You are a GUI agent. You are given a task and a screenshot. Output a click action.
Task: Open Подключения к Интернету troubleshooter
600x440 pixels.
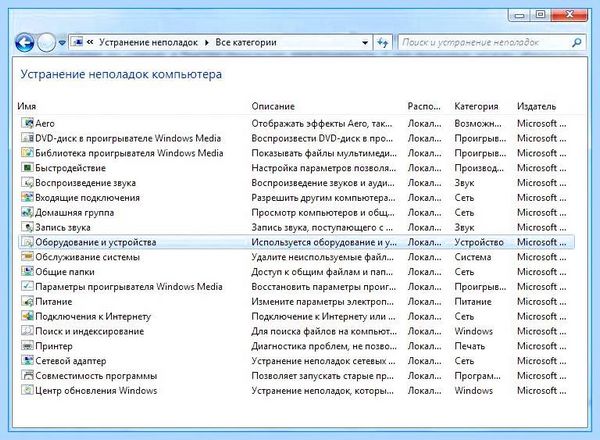pyautogui.click(x=93, y=316)
